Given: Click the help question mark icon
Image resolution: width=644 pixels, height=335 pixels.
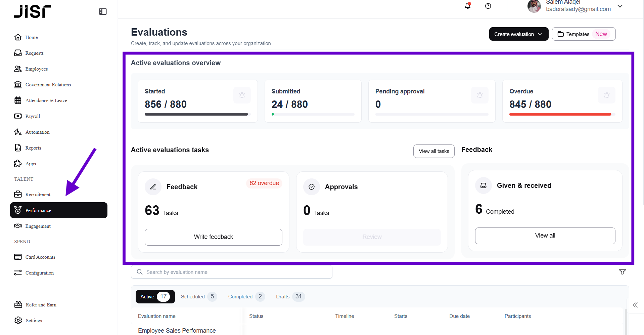Looking at the screenshot, I should (x=488, y=6).
